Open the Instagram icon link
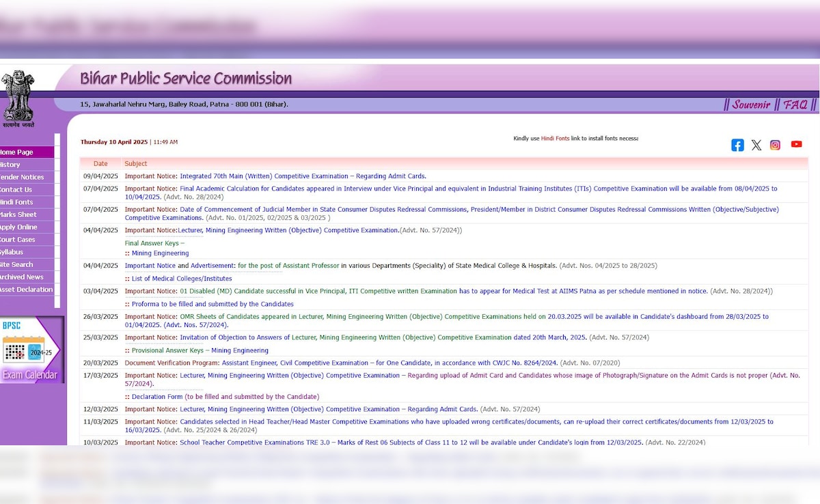This screenshot has width=820, height=504. click(776, 145)
